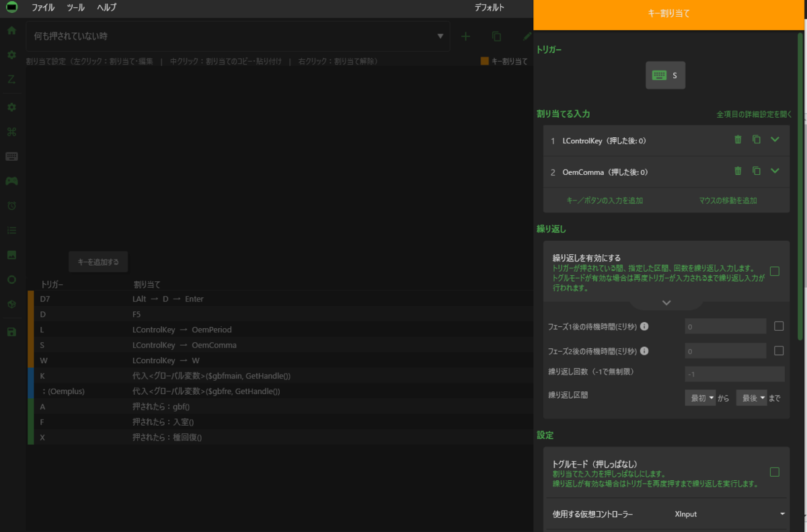Tick the フェーズ2後の待機時間 checkbox
This screenshot has width=807, height=532.
tap(779, 350)
